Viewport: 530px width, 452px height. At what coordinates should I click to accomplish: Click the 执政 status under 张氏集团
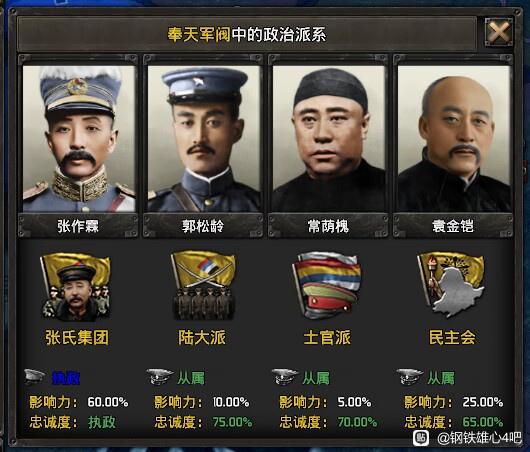(66, 378)
